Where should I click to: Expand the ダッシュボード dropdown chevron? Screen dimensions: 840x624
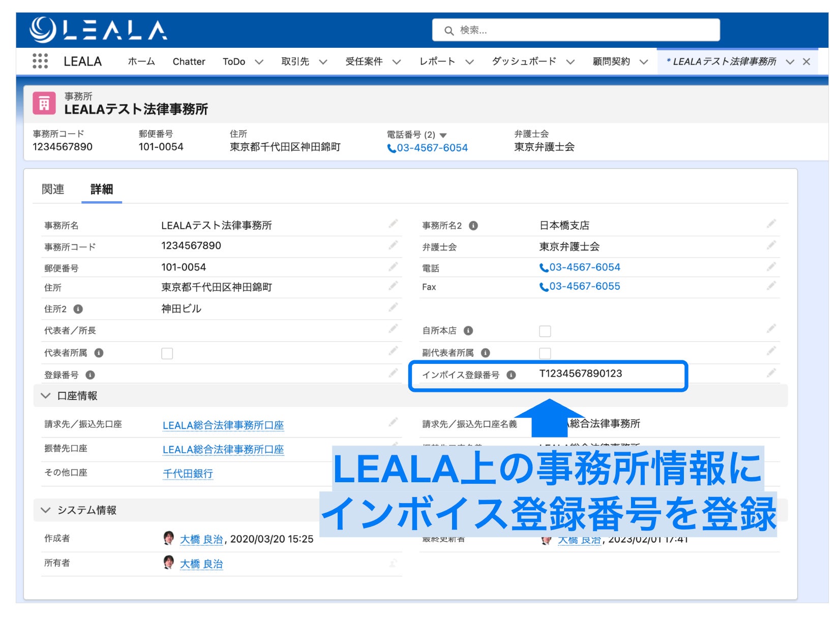[571, 62]
